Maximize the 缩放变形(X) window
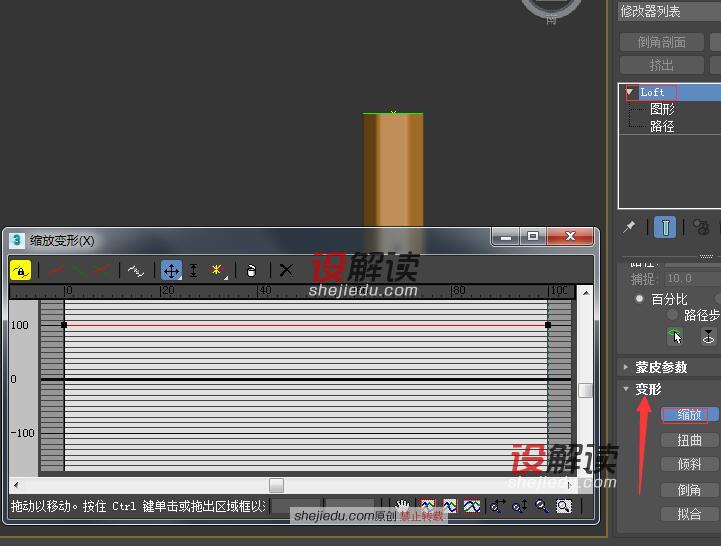 533,236
